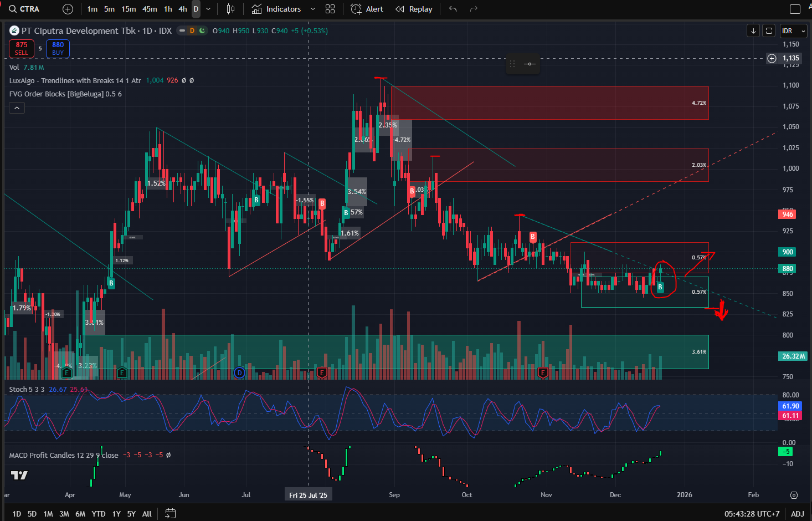Viewport: 812px width, 521px height.
Task: Expand the time interval dropdown arrow
Action: (x=208, y=9)
